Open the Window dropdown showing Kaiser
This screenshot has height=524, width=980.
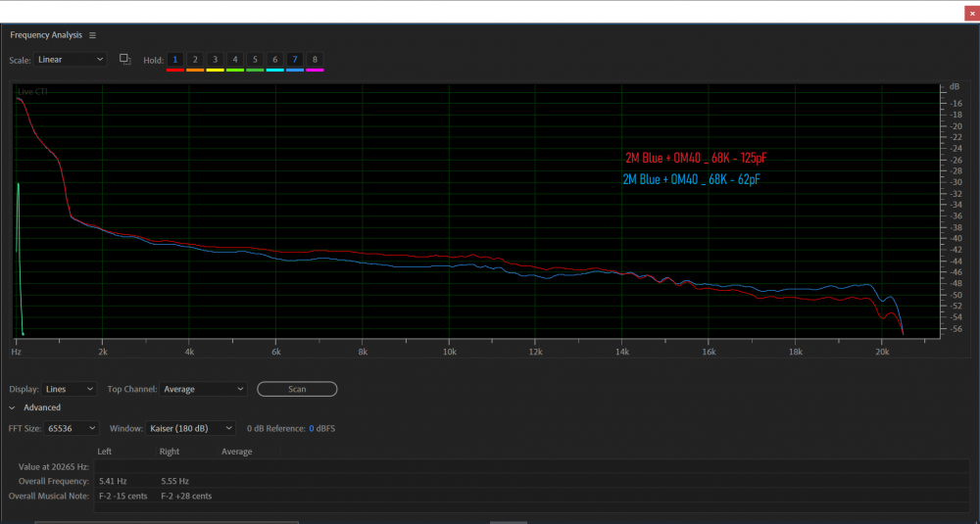tap(190, 428)
